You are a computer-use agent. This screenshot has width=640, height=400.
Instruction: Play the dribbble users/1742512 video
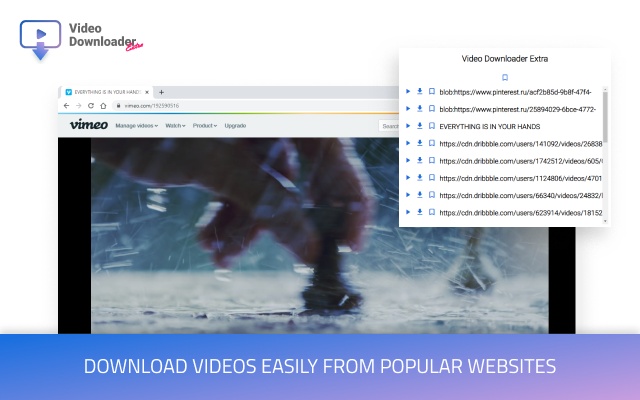[408, 160]
